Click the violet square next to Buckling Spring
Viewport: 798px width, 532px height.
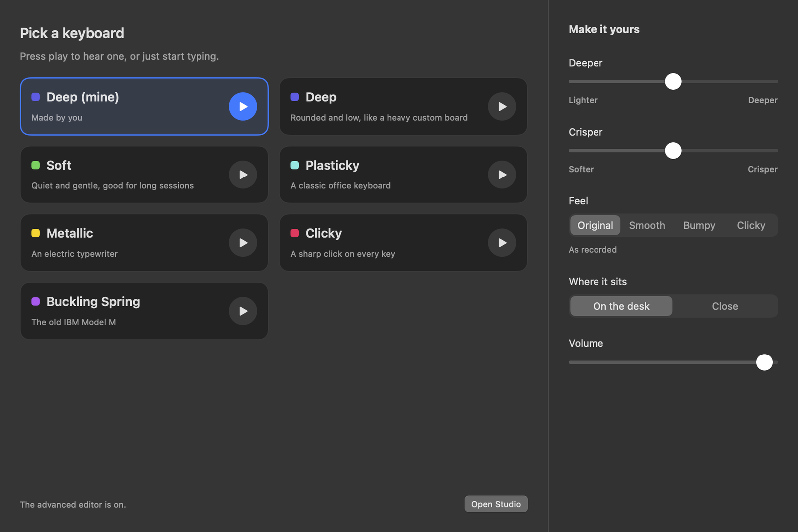click(x=36, y=301)
